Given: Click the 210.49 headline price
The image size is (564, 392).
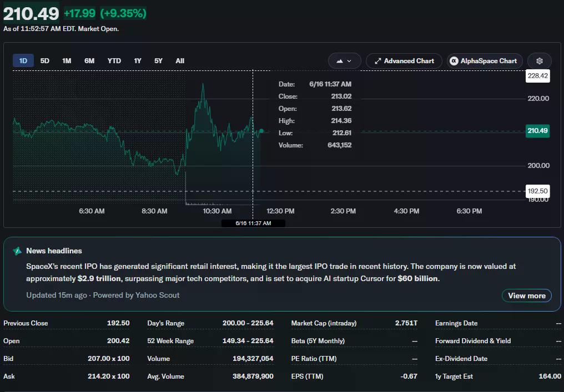Looking at the screenshot, I should point(31,14).
